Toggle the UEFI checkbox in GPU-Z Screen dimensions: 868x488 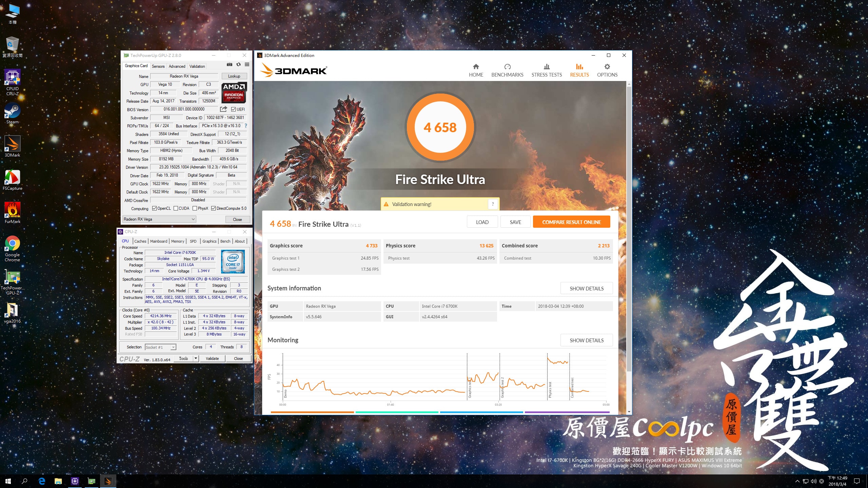(233, 109)
